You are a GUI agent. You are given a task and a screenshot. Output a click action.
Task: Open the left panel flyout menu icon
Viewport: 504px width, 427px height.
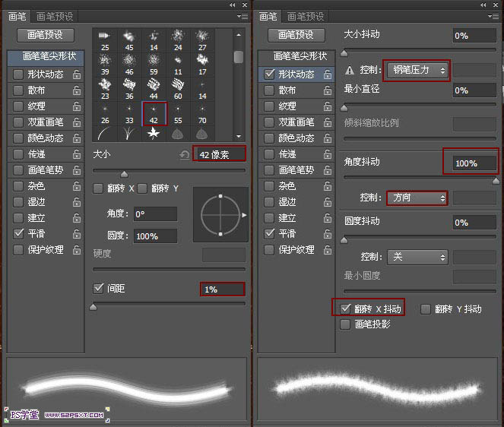click(242, 16)
